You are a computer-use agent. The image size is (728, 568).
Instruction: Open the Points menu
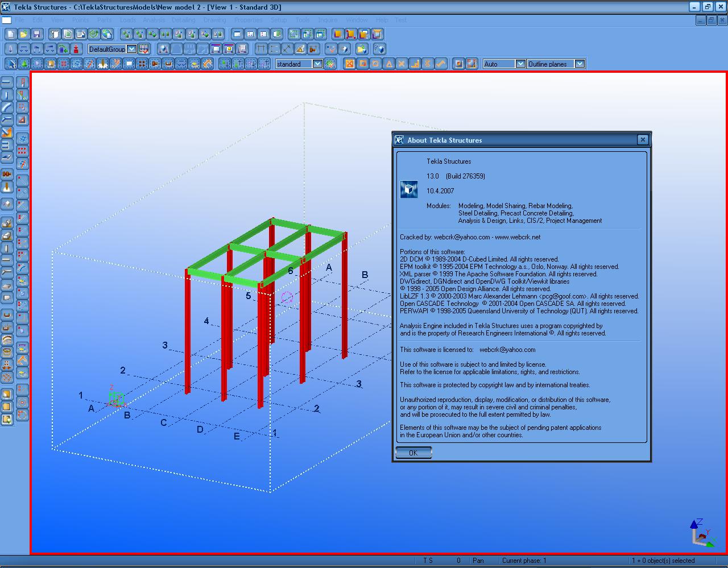[80, 20]
